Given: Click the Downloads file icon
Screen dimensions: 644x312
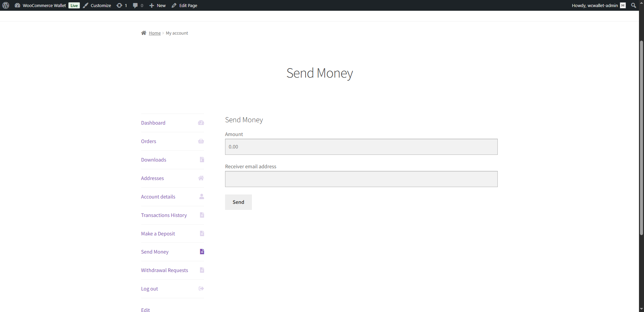Looking at the screenshot, I should pos(202,160).
